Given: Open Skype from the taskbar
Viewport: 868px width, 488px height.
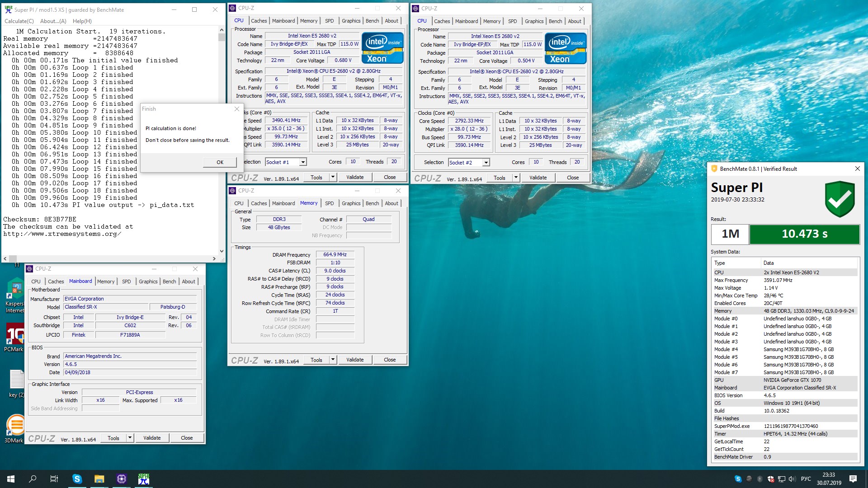Looking at the screenshot, I should (x=77, y=479).
